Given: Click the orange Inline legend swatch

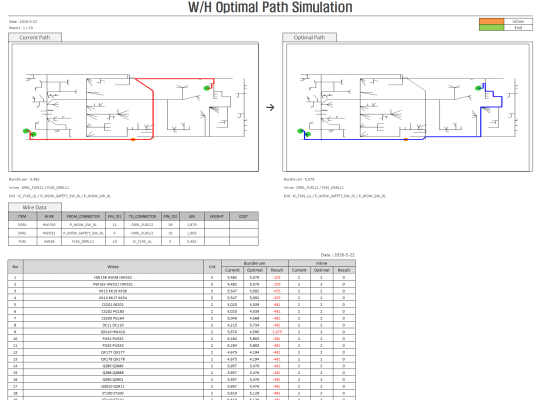Looking at the screenshot, I should [x=491, y=21].
